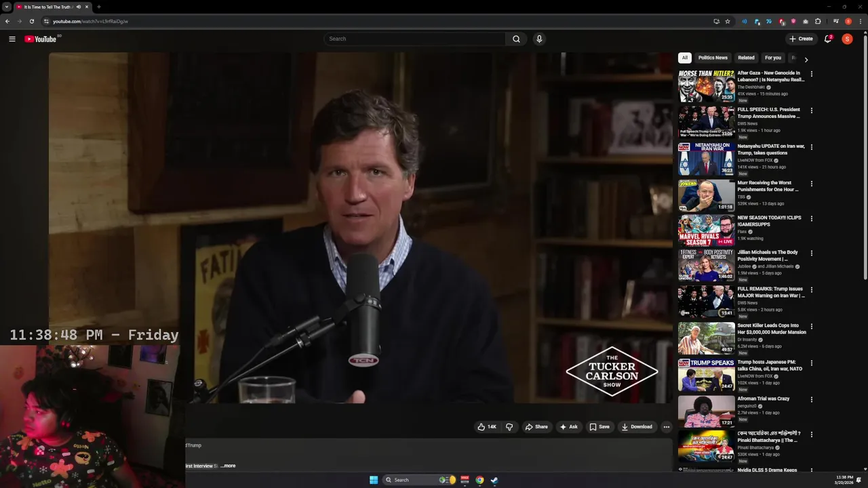The height and width of the screenshot is (488, 868).
Task: Mute the tab via the speaker icon
Action: tap(79, 7)
